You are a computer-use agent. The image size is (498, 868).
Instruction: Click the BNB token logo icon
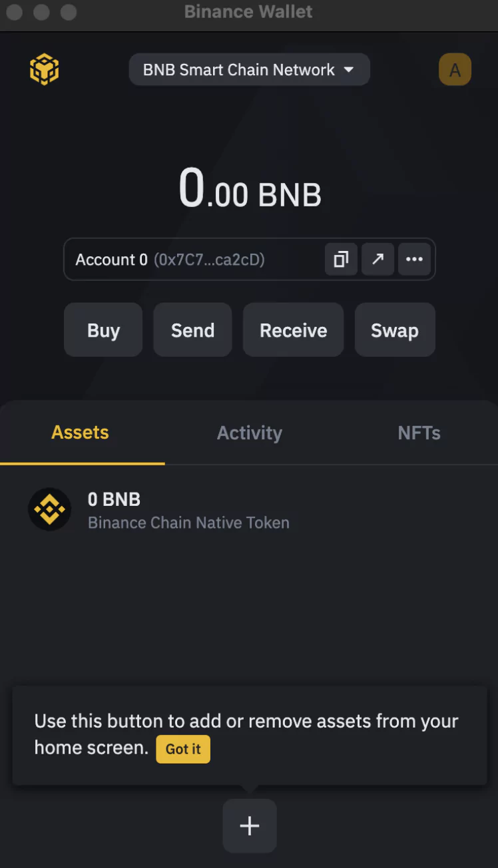click(x=49, y=510)
